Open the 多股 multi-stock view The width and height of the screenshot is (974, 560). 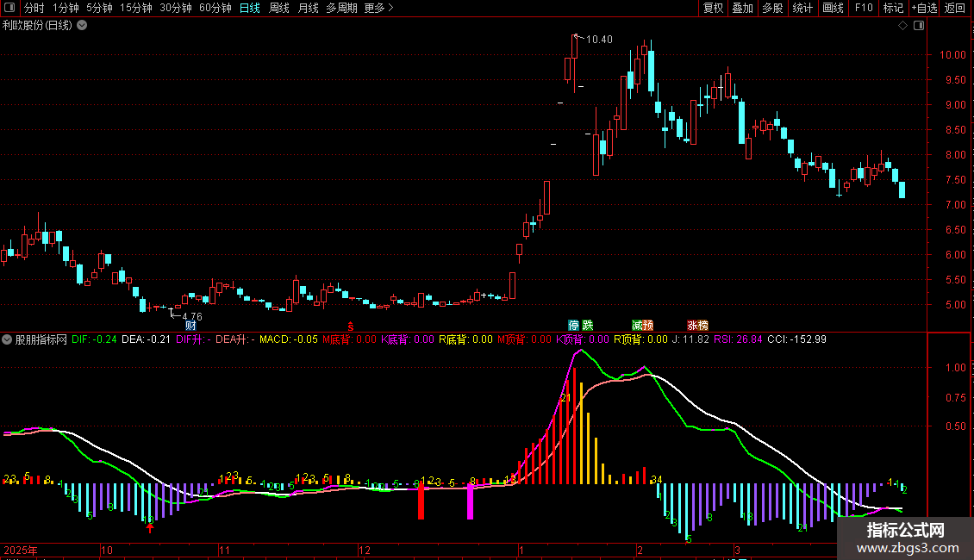click(772, 8)
